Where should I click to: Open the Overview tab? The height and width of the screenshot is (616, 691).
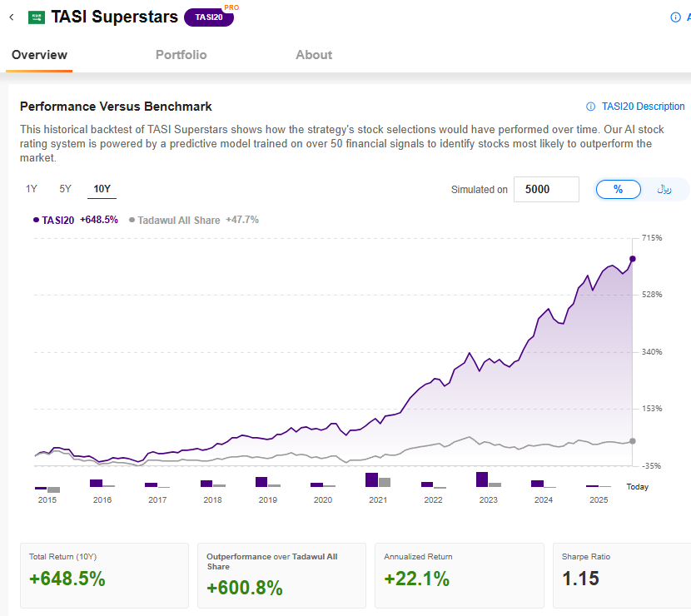pos(39,55)
